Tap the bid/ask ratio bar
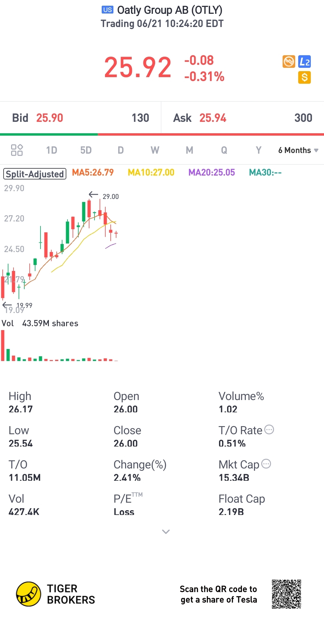Image resolution: width=324 pixels, height=644 pixels. point(162,134)
